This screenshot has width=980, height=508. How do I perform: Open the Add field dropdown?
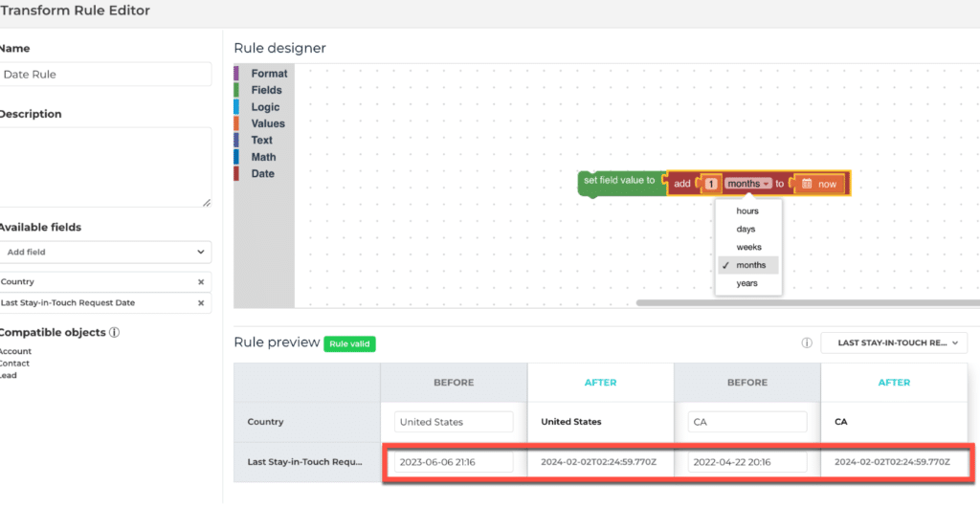click(x=105, y=252)
